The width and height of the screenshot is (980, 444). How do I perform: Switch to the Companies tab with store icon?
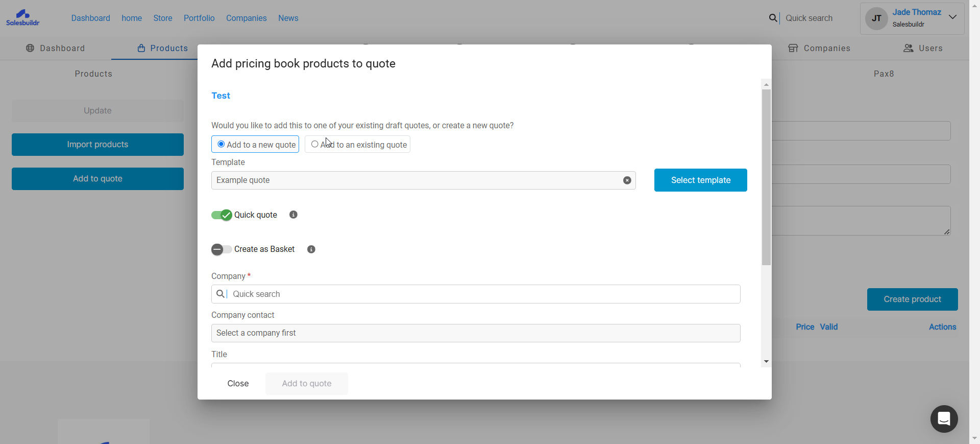pos(819,48)
